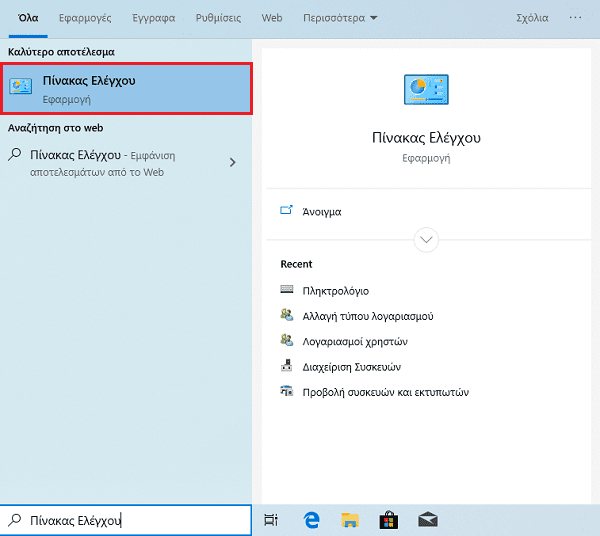Image resolution: width=600 pixels, height=536 pixels.
Task: Launch Microsoft Edge from the taskbar
Action: click(x=311, y=520)
